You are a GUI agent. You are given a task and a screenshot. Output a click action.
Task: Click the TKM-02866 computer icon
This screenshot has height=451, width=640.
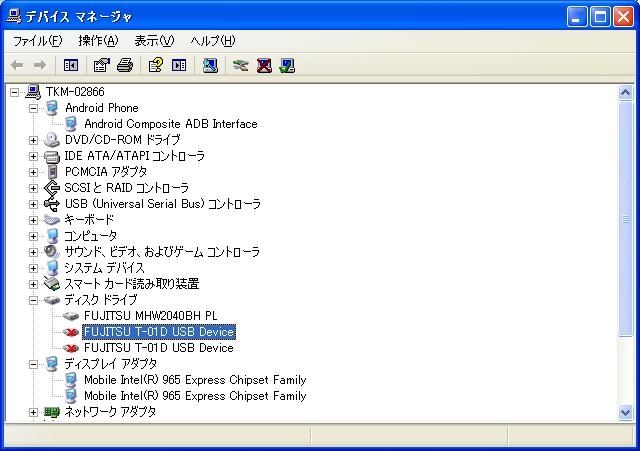33,92
